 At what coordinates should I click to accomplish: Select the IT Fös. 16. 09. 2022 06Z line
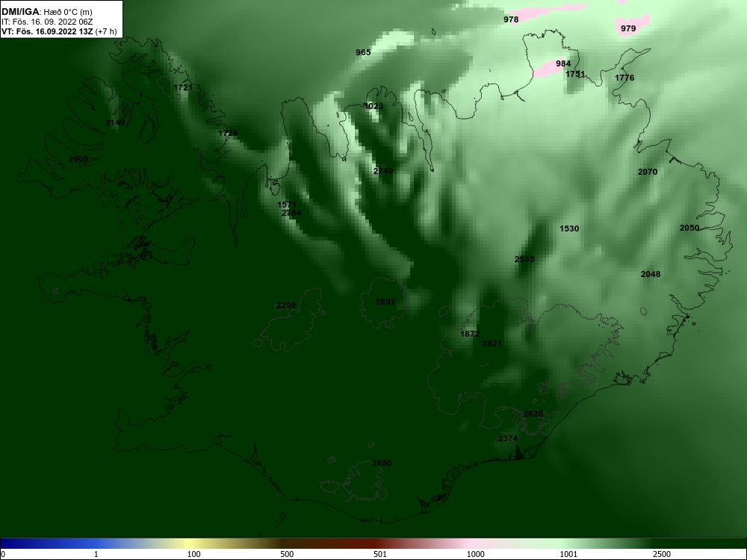pyautogui.click(x=47, y=22)
